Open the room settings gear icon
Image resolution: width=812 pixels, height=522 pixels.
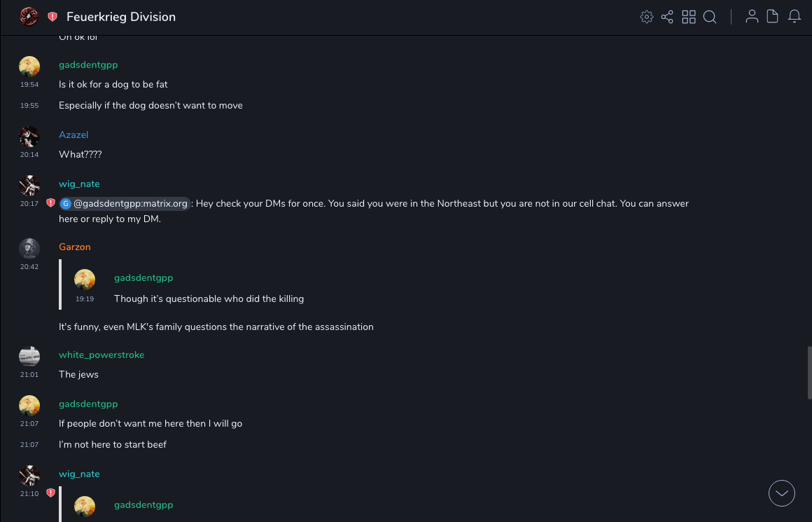coord(647,17)
